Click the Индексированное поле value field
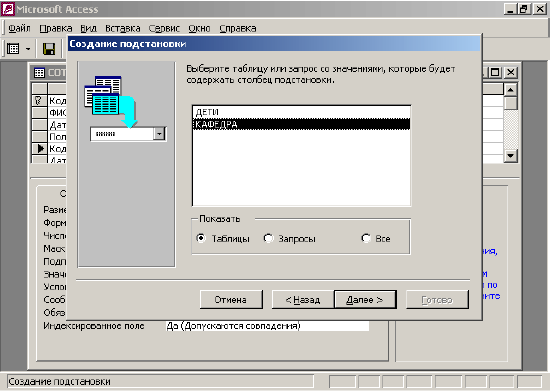 (267, 326)
